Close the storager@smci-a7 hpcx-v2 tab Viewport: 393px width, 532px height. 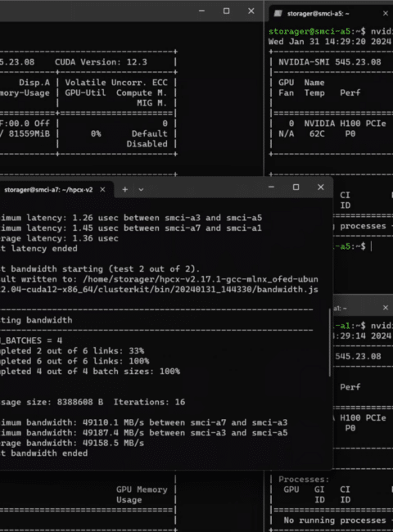102,190
